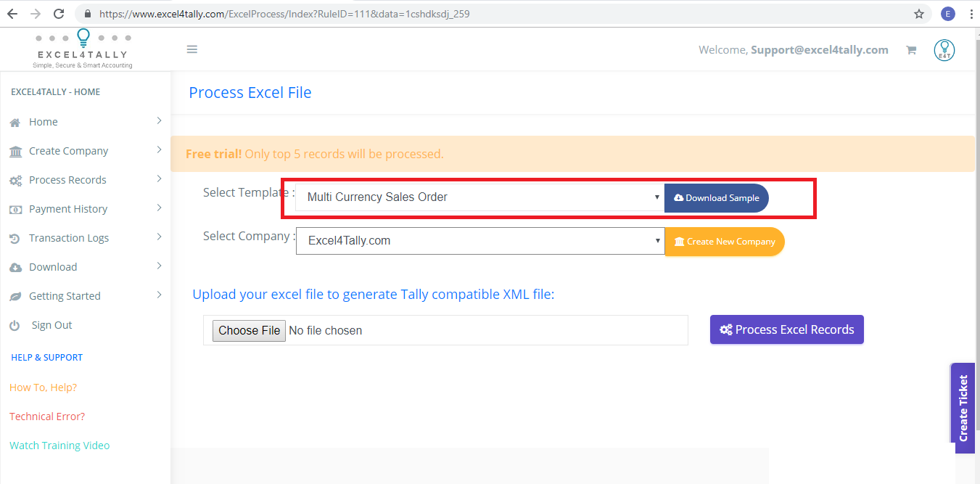This screenshot has height=484, width=980.
Task: Open the Select Template dropdown
Action: pyautogui.click(x=479, y=197)
